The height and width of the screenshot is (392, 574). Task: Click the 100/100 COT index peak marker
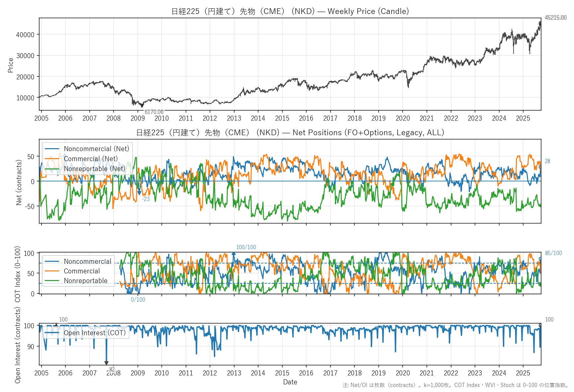(x=234, y=253)
